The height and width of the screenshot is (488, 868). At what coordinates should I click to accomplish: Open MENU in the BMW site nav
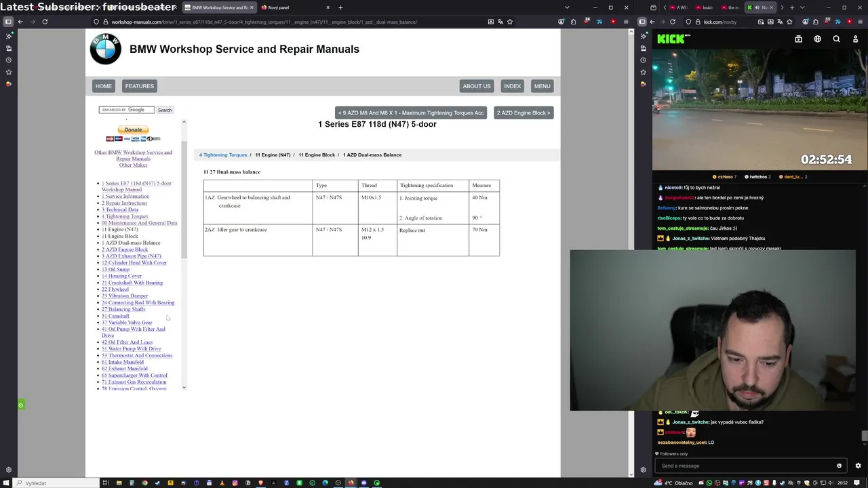(542, 86)
